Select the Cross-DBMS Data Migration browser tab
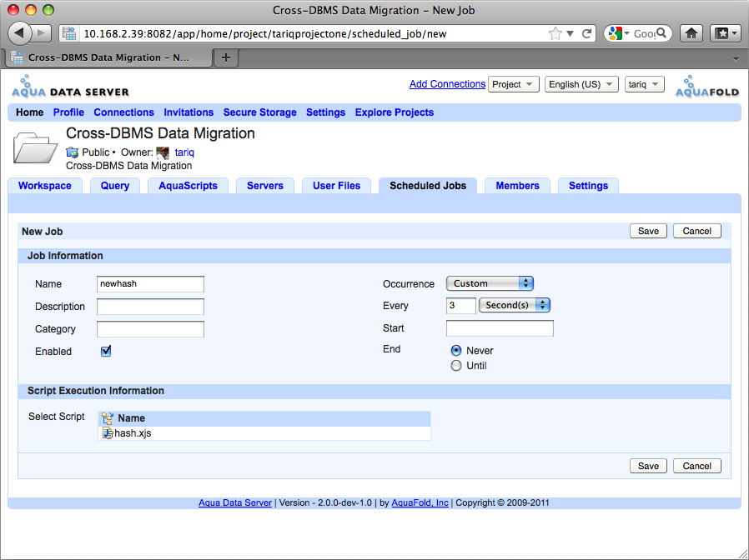Image resolution: width=749 pixels, height=560 pixels. [108, 57]
